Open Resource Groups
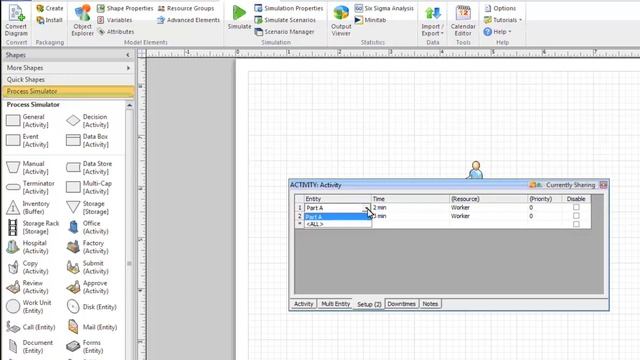This screenshot has width=640, height=360. 186,8
